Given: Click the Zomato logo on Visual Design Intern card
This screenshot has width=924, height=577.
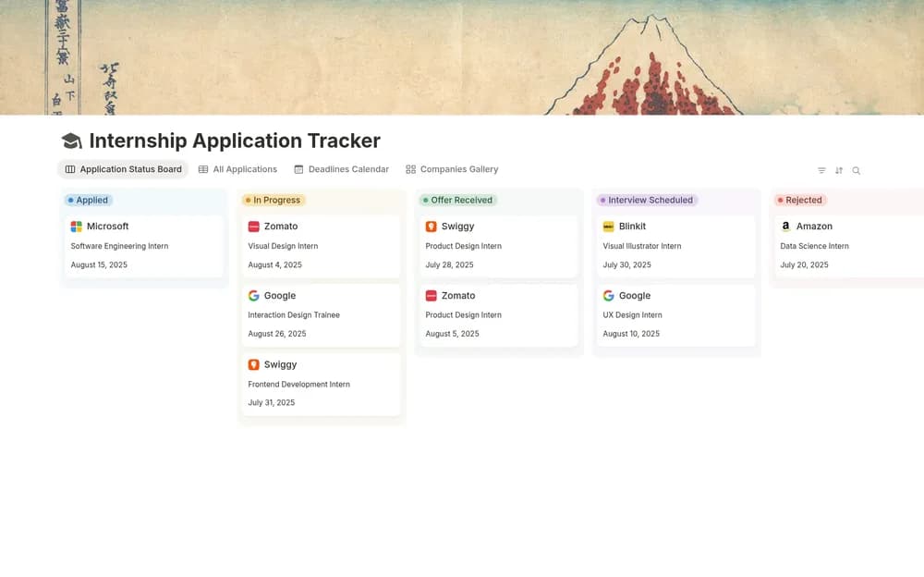Looking at the screenshot, I should click(x=253, y=227).
